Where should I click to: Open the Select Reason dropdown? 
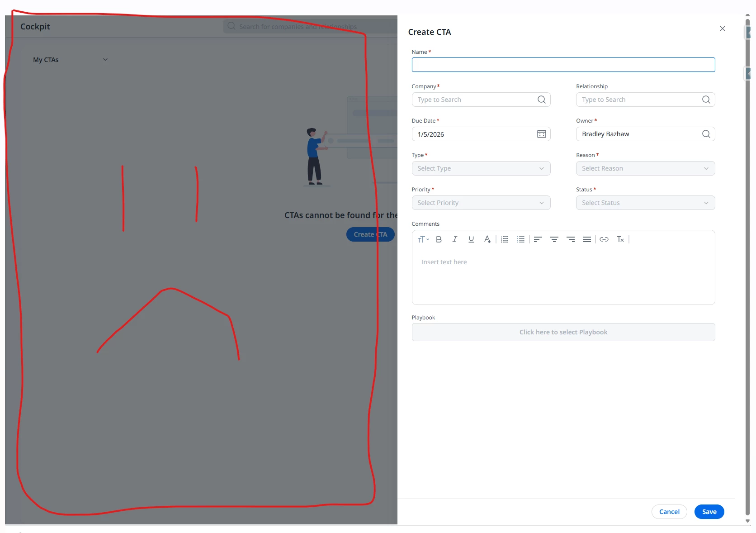[x=645, y=168]
